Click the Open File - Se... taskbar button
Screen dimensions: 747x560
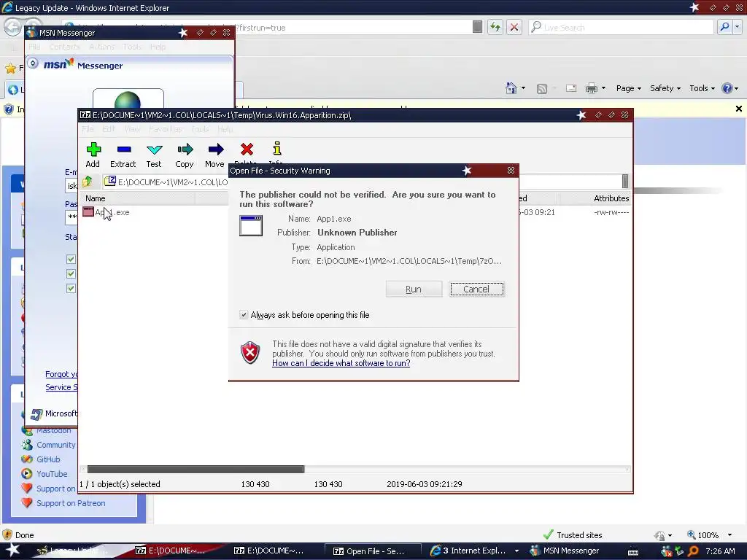373,551
